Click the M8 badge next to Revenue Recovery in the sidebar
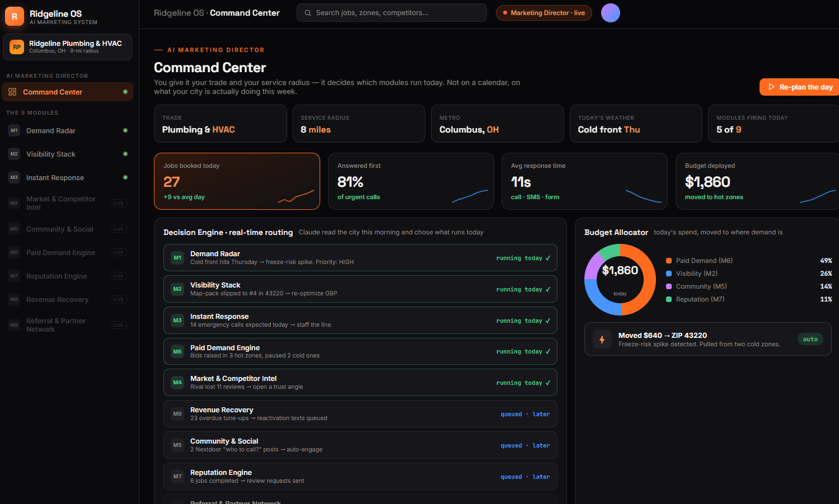 pyautogui.click(x=14, y=299)
